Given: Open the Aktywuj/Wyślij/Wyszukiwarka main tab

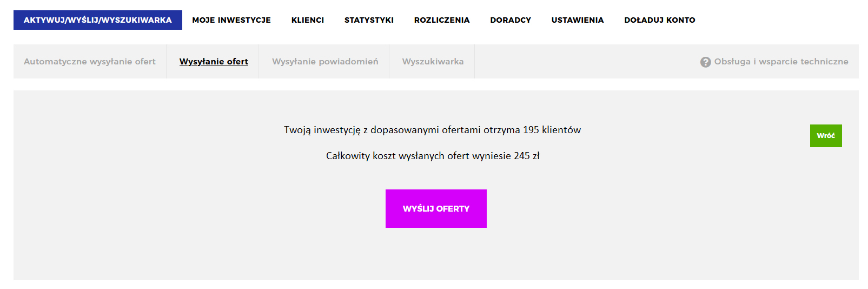Looking at the screenshot, I should pos(98,20).
